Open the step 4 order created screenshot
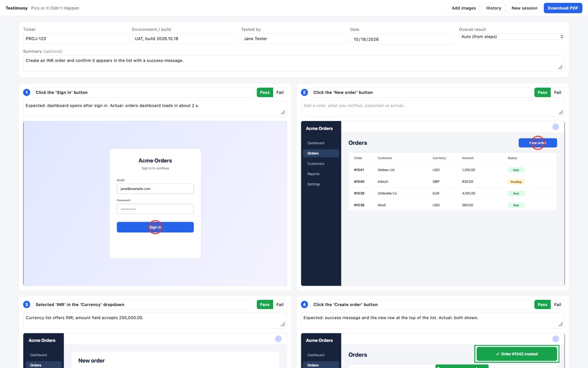588x368 pixels. pyautogui.click(x=433, y=351)
